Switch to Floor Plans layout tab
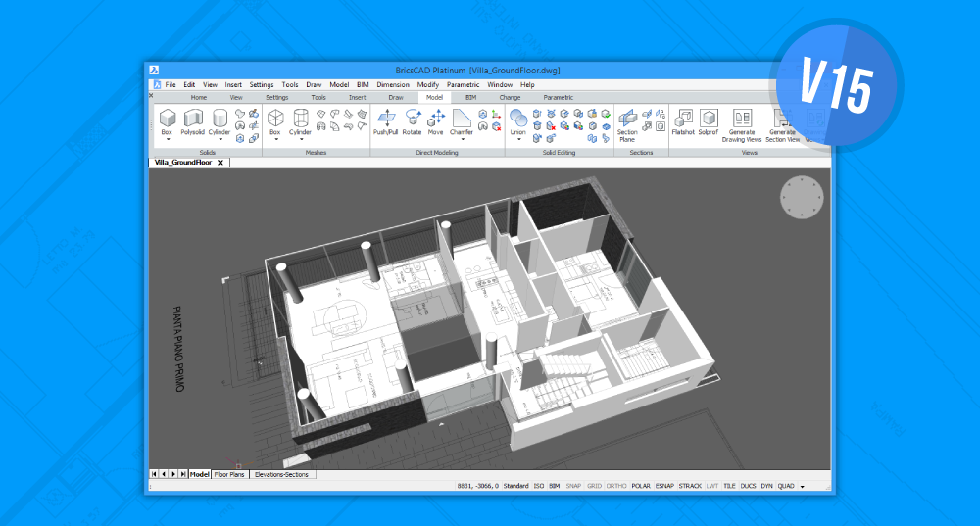The height and width of the screenshot is (526, 980). tap(230, 474)
